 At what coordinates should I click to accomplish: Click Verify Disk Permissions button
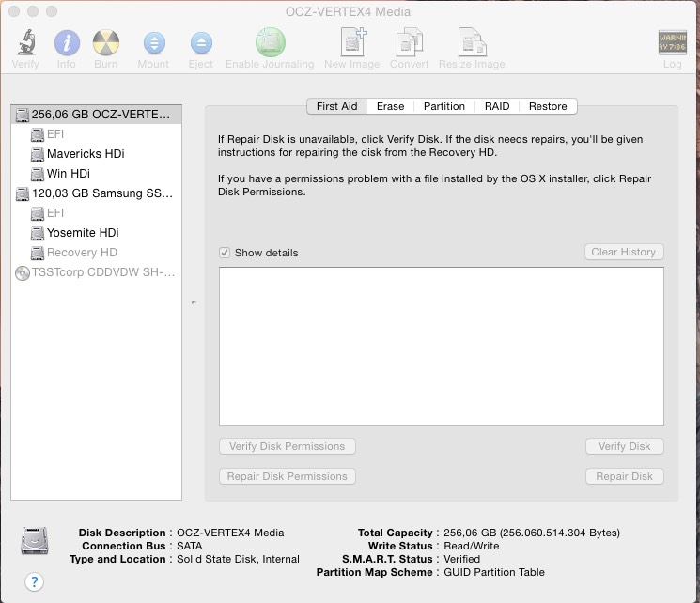(288, 446)
